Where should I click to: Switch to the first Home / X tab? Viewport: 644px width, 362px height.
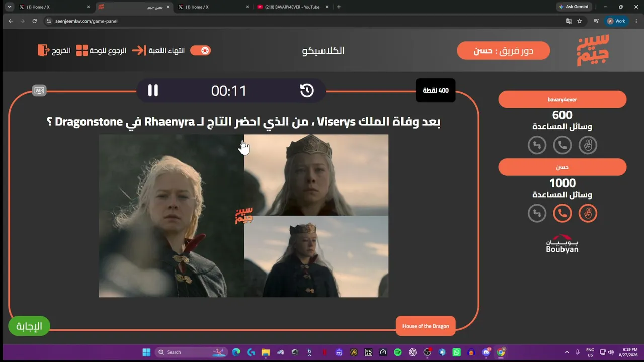pos(54,7)
